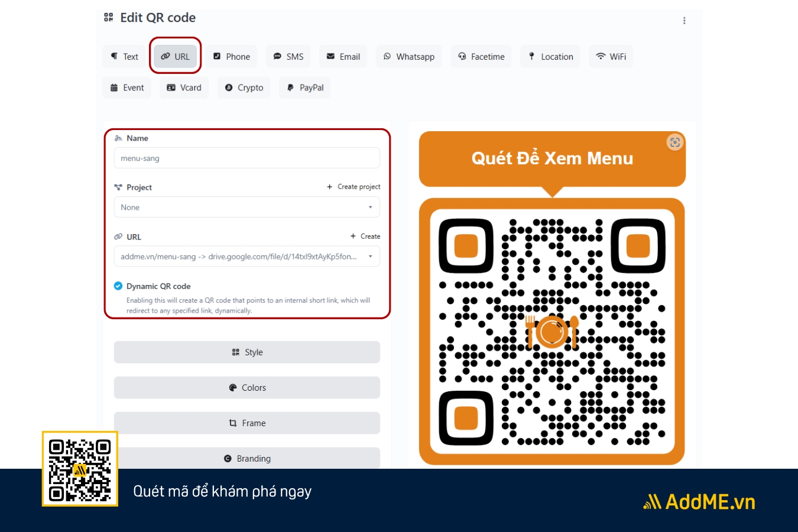This screenshot has height=532, width=798.
Task: Switch to the Phone QR type
Action: click(232, 57)
